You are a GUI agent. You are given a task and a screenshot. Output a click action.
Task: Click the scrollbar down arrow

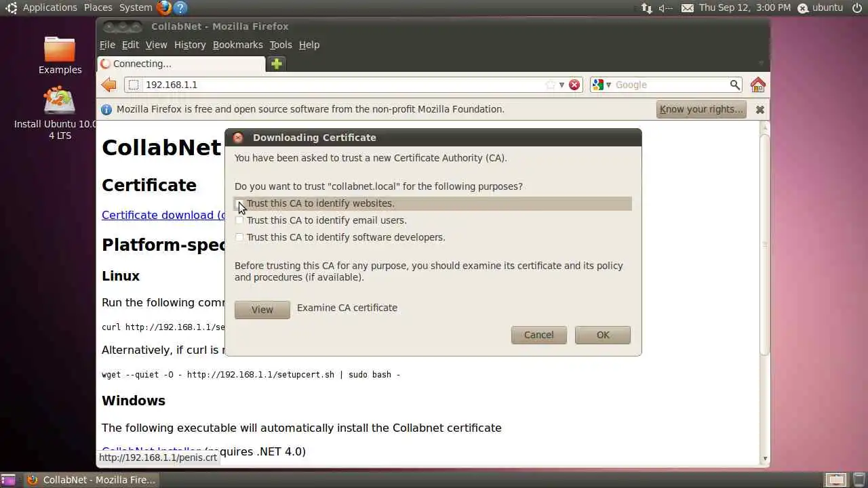click(765, 459)
